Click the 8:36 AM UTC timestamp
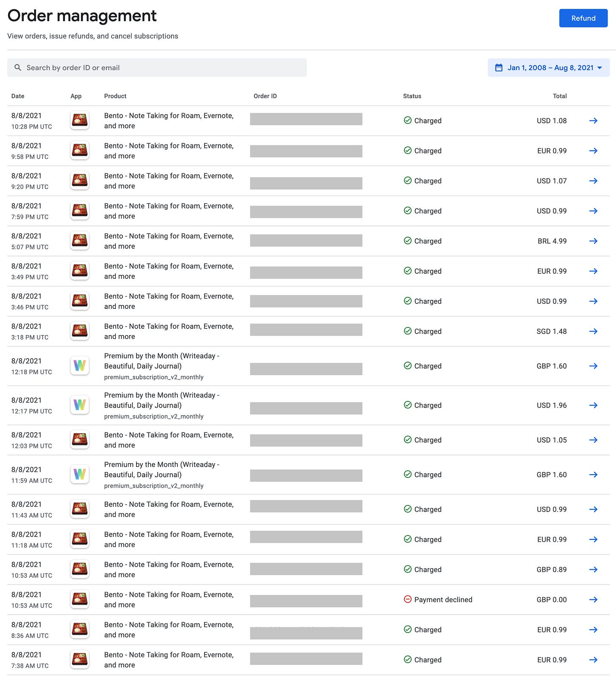Image resolution: width=616 pixels, height=681 pixels. click(30, 635)
